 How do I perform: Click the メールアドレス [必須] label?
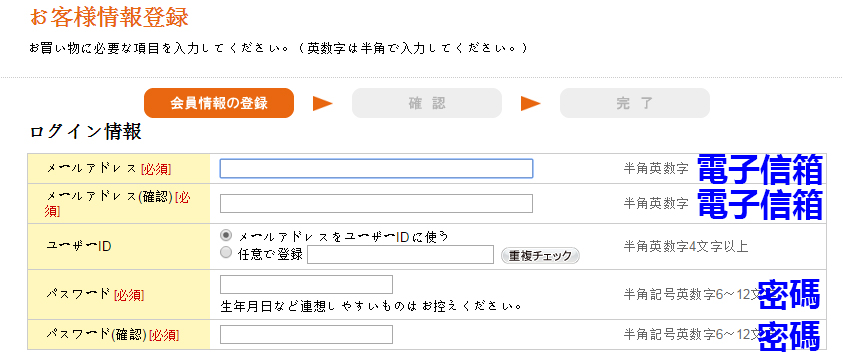[109, 169]
